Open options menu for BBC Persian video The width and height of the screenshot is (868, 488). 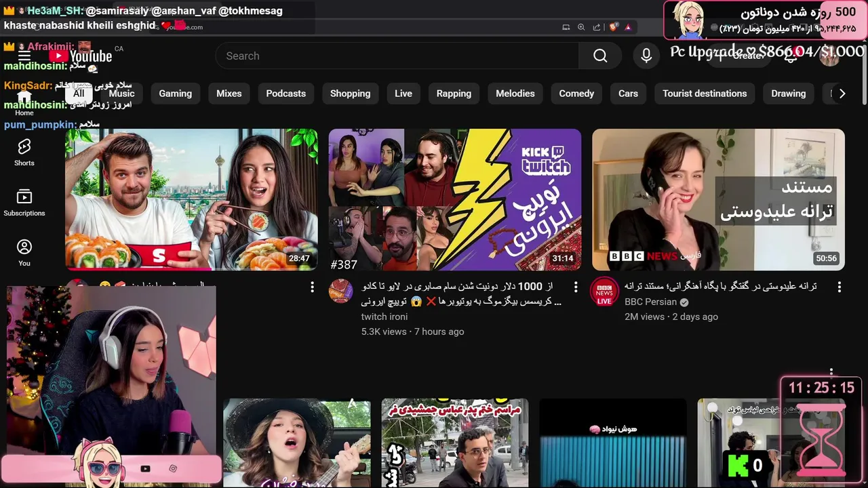839,287
